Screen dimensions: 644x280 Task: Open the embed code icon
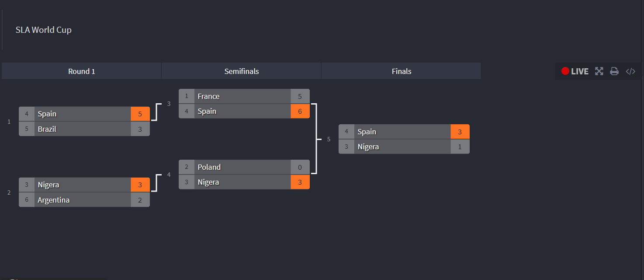pyautogui.click(x=630, y=71)
